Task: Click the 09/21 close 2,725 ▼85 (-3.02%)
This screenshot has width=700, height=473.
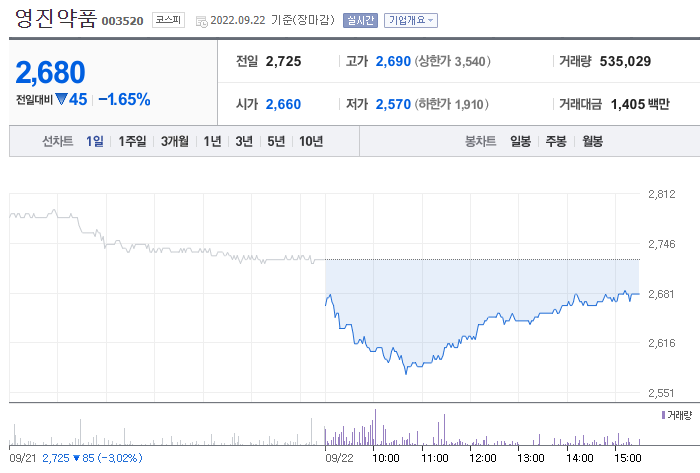Action: (x=92, y=458)
